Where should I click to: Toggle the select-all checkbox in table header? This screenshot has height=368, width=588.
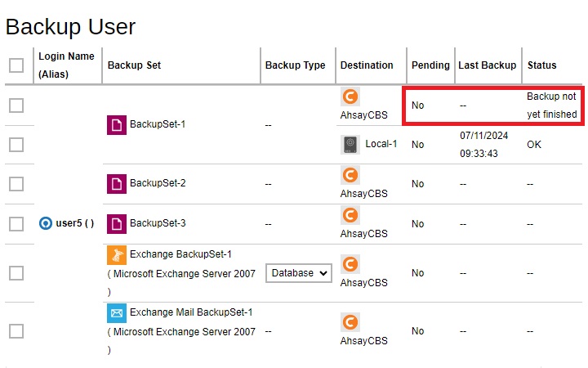click(x=16, y=65)
